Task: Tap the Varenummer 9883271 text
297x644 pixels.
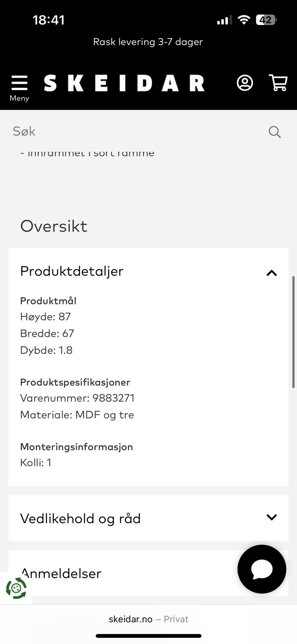Action: click(77, 398)
